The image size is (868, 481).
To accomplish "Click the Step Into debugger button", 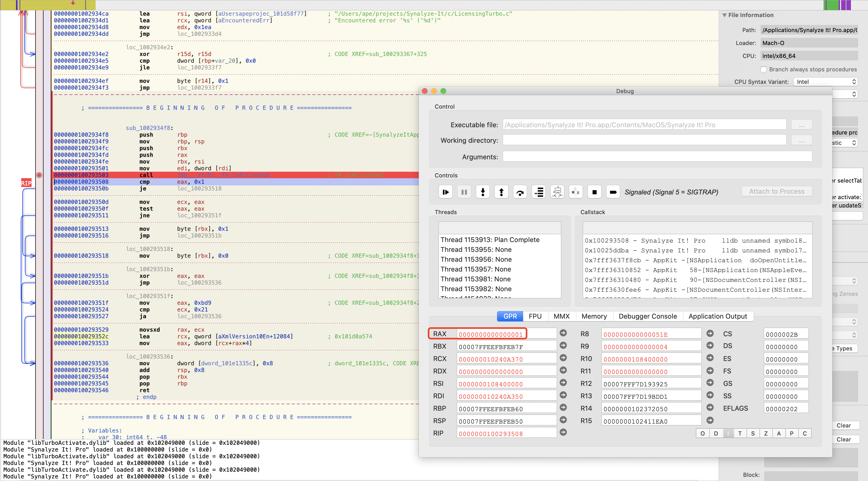I will click(x=483, y=192).
